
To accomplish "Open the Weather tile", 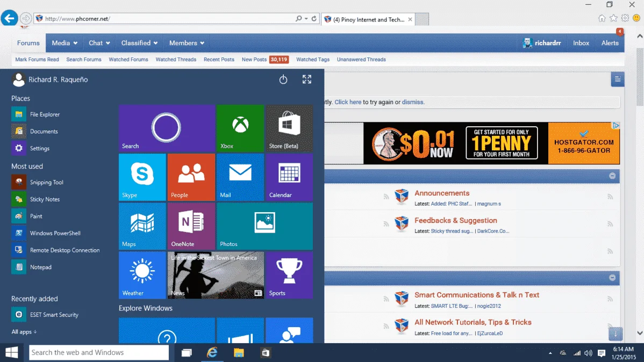I will click(x=142, y=275).
